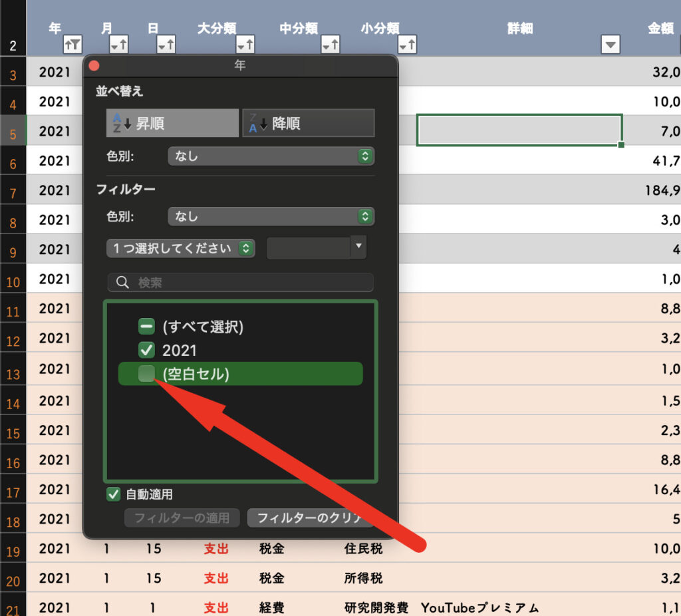Open the filter value combo box arrow
This screenshot has width=681, height=616.
358,247
